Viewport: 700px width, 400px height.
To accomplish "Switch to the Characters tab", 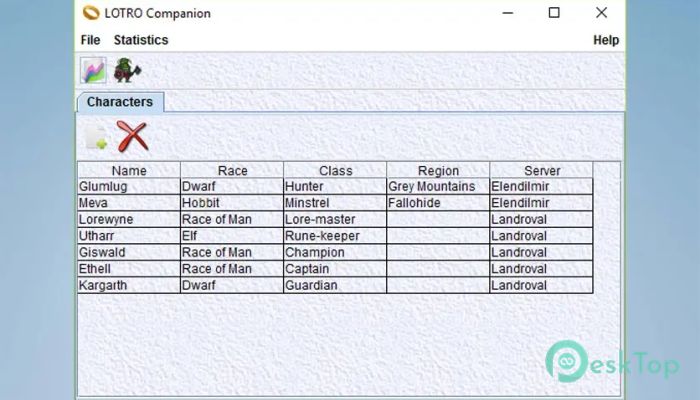I will (x=120, y=102).
